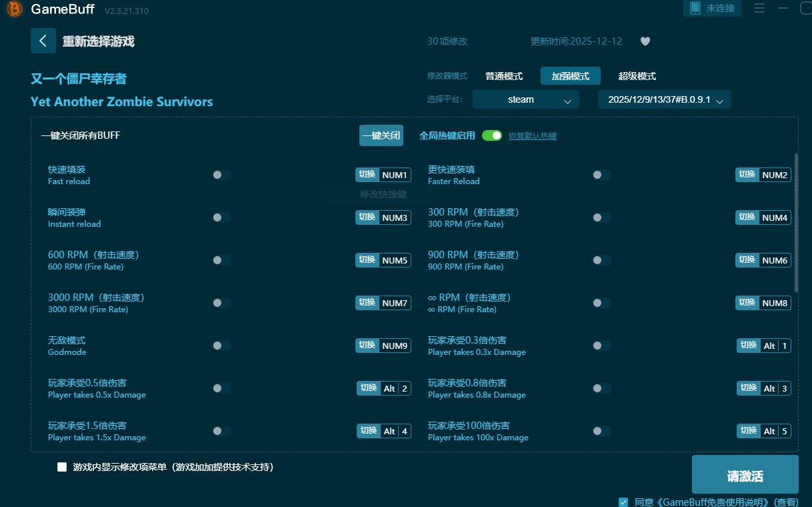812x507 pixels.
Task: Click 切换 button for Alt 3 hotkey
Action: [x=749, y=388]
